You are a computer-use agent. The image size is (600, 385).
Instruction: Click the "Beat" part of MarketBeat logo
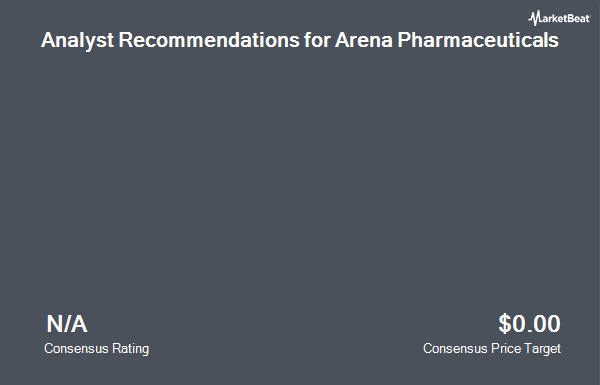click(579, 18)
